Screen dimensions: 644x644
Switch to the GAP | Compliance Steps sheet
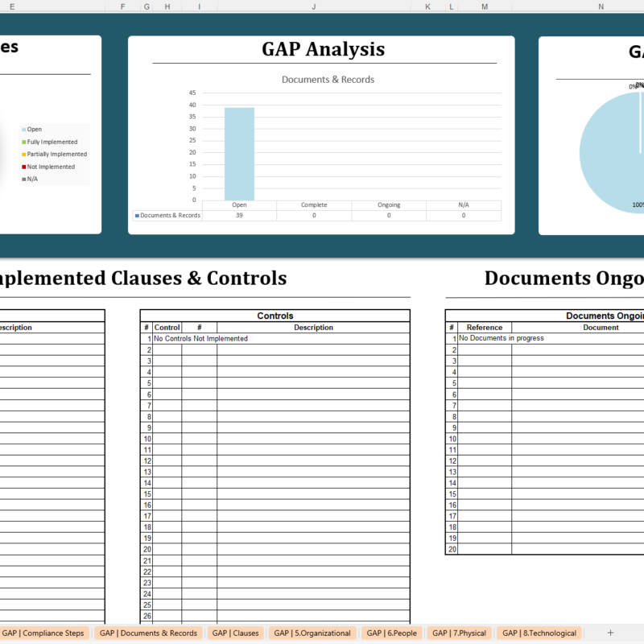[44, 634]
